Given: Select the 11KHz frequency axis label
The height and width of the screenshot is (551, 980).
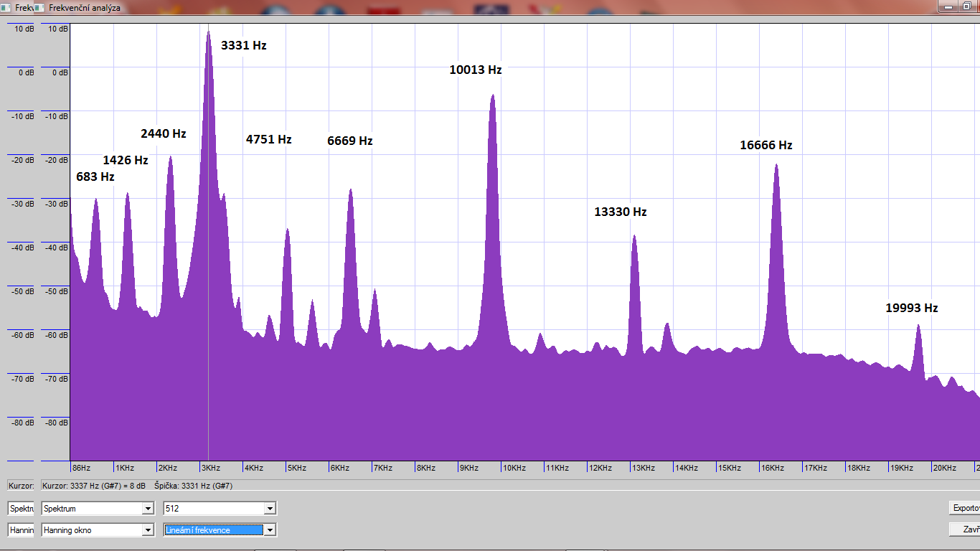Looking at the screenshot, I should point(557,468).
